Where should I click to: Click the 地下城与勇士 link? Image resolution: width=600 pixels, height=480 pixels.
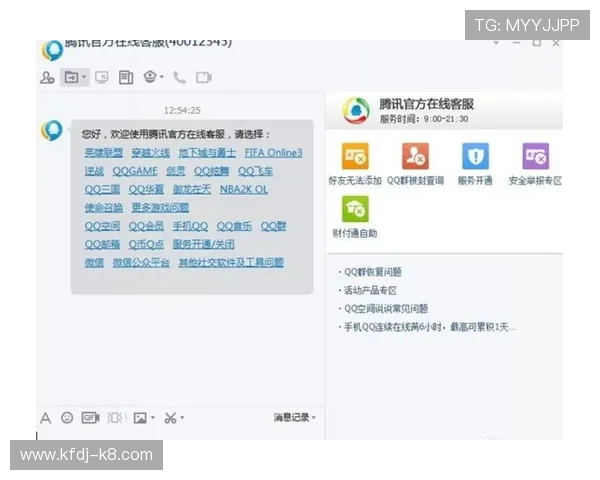tap(207, 153)
